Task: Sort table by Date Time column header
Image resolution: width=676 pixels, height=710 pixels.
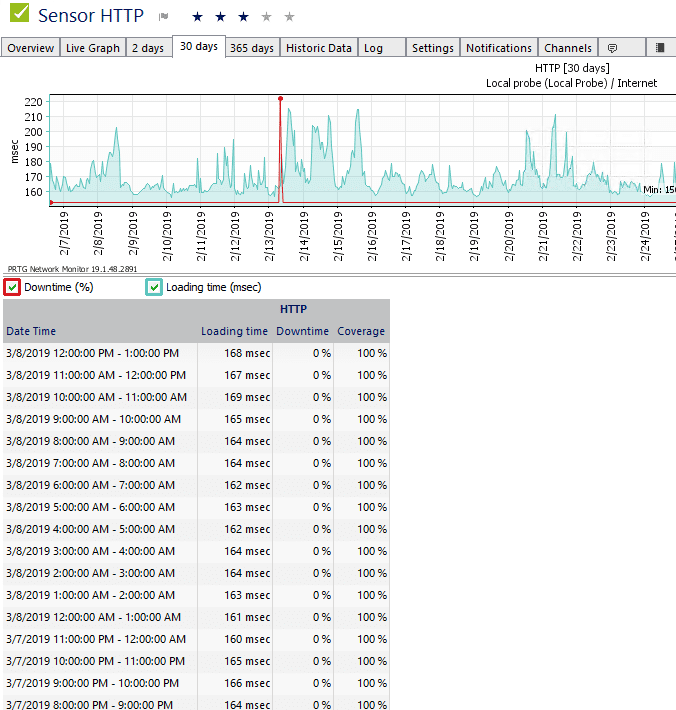Action: coord(31,331)
